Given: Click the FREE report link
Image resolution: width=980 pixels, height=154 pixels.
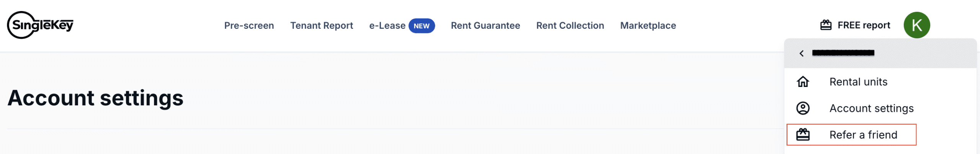Looking at the screenshot, I should click(x=864, y=25).
